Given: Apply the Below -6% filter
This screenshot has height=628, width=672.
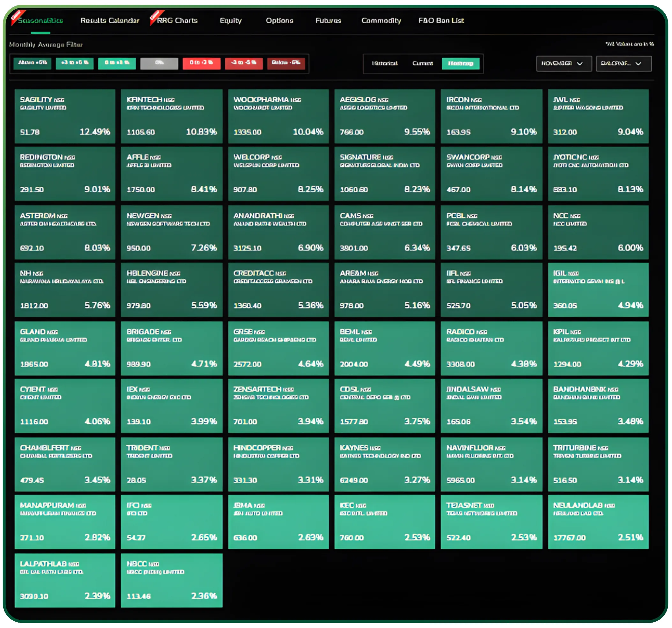Looking at the screenshot, I should tap(286, 63).
